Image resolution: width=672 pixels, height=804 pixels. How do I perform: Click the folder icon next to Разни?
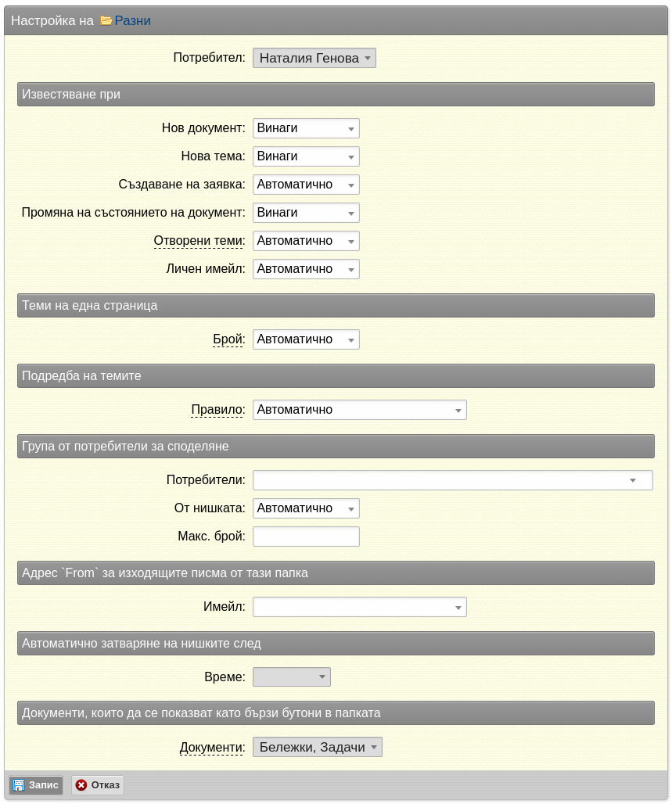(106, 20)
